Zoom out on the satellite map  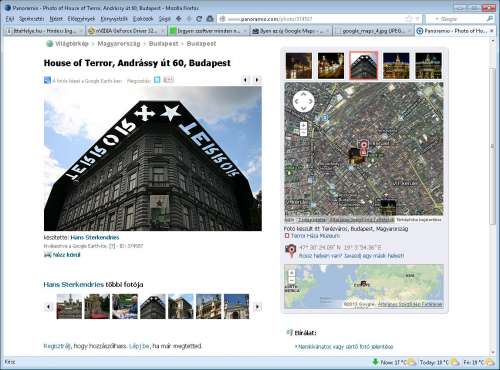(303, 132)
